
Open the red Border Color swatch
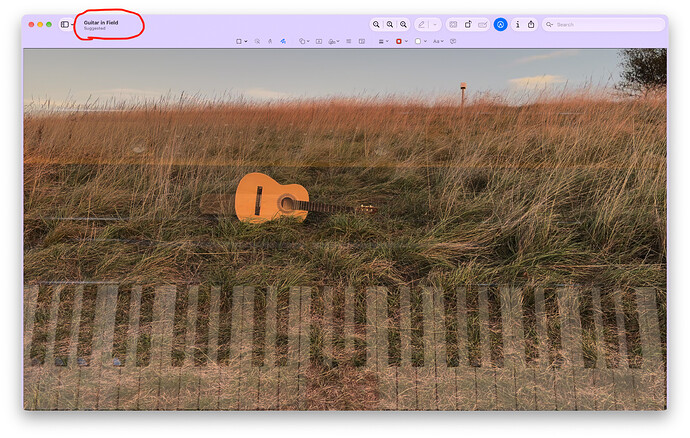401,41
